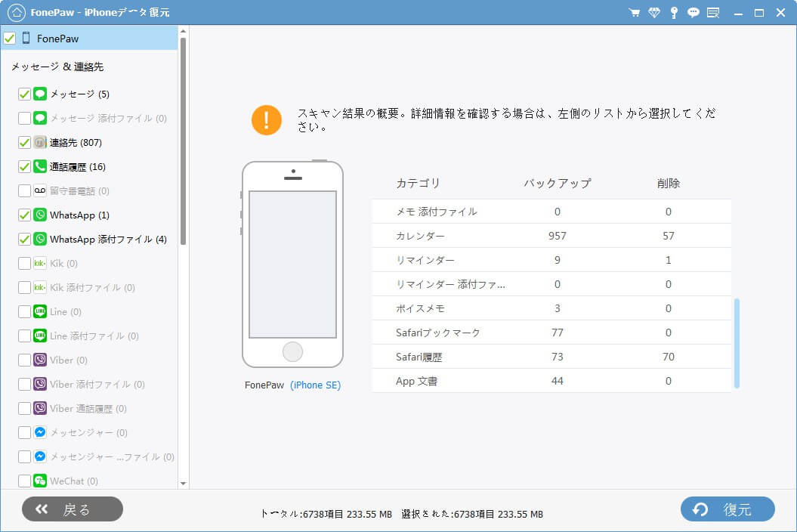Screen dimensions: 797x532
Task: Uncheck the メッセージ (5) checkbox
Action: 24,94
